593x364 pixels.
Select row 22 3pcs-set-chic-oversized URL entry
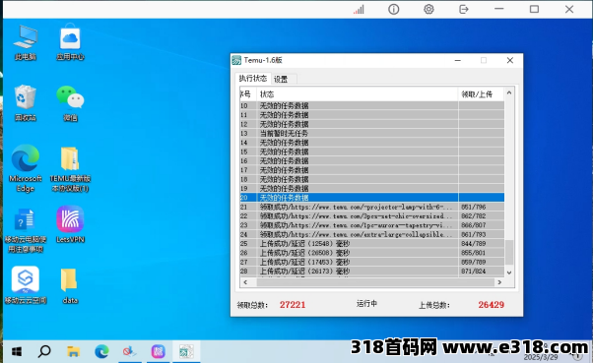click(x=372, y=216)
